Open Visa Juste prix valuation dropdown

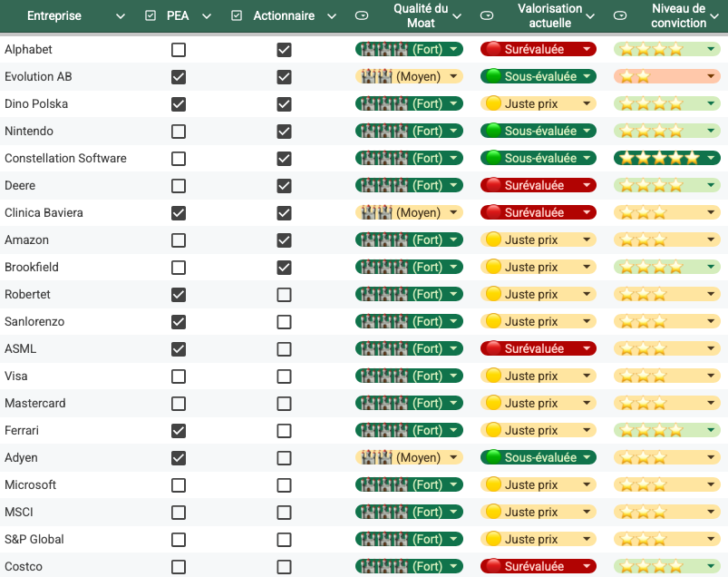[539, 376]
